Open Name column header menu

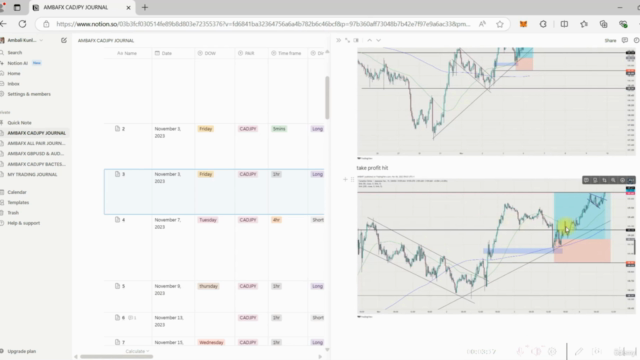click(x=127, y=53)
